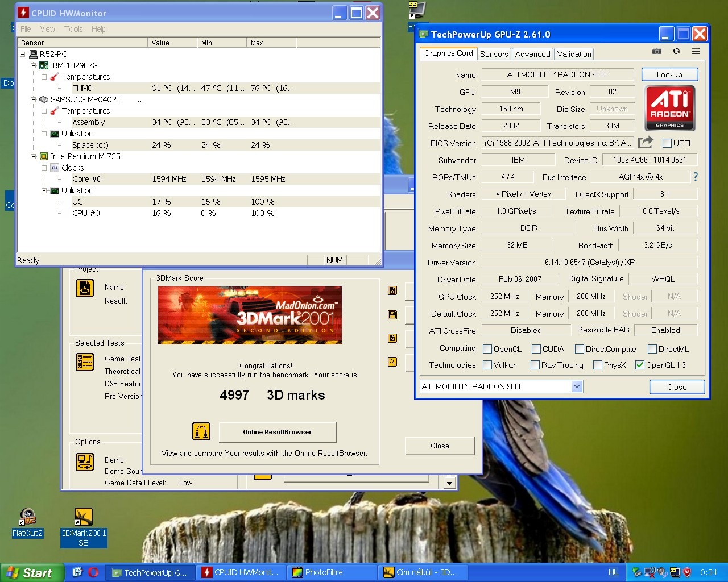
Task: Collapse the SAMSUNG MP0402H node
Action: 34,99
